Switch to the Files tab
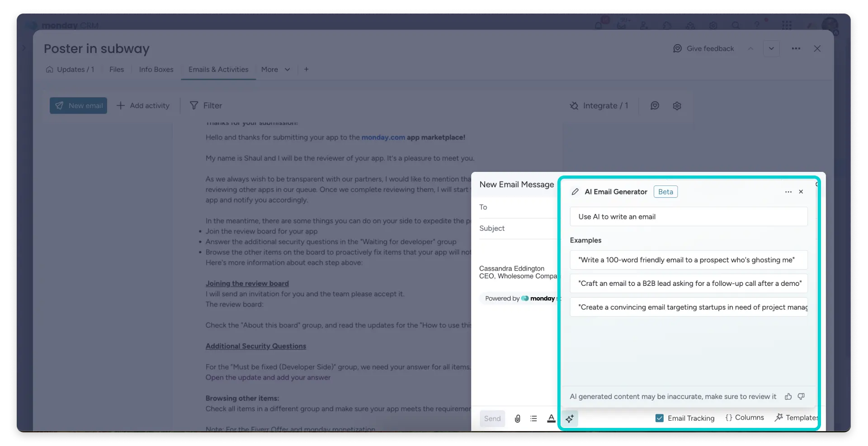868x446 pixels. [x=117, y=69]
